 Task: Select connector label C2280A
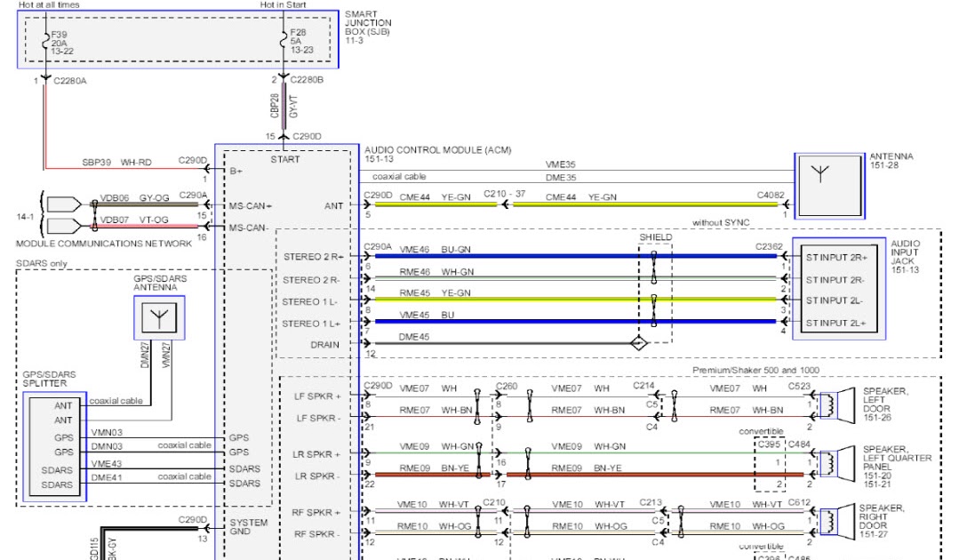click(70, 81)
